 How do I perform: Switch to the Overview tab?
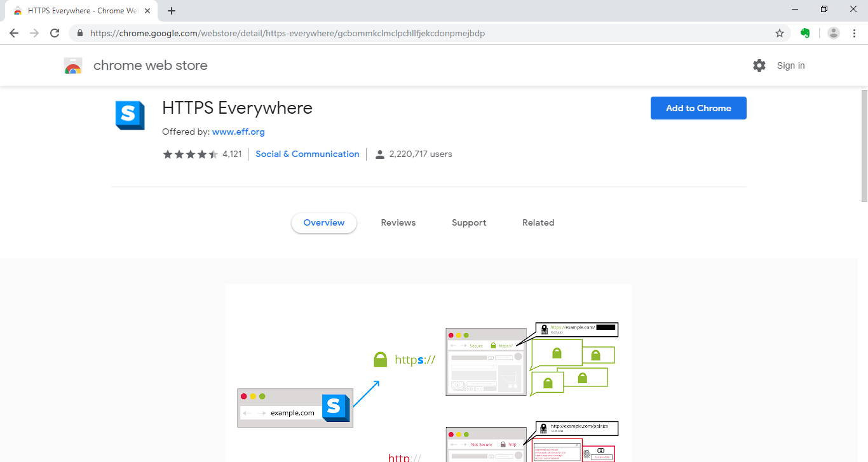coord(324,223)
